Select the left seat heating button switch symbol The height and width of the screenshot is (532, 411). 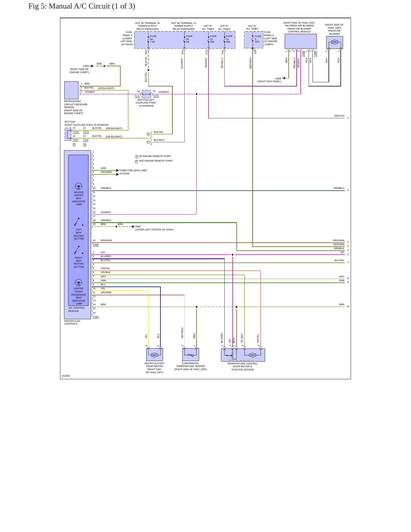pos(79,222)
